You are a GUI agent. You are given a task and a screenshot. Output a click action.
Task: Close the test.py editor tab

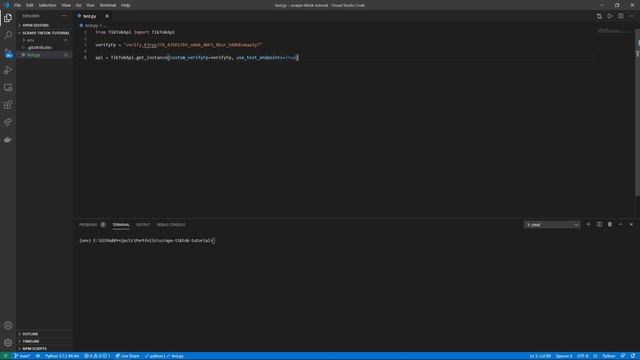[x=107, y=16]
